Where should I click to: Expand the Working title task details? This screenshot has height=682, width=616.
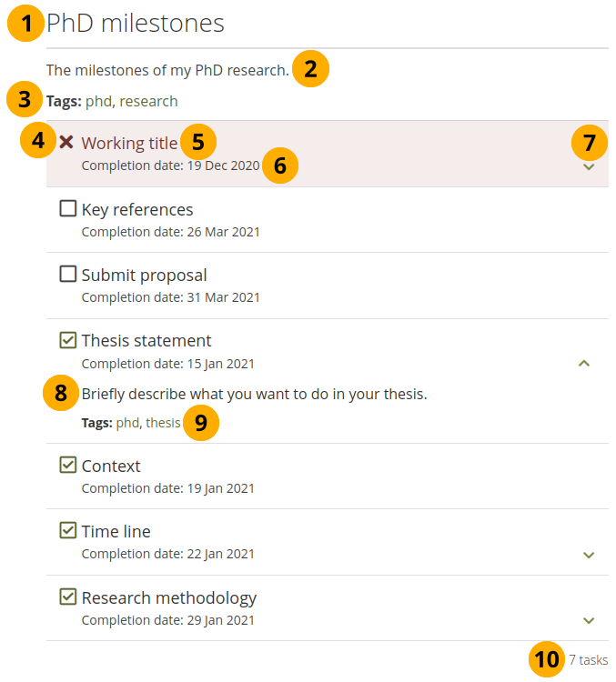pos(589,166)
